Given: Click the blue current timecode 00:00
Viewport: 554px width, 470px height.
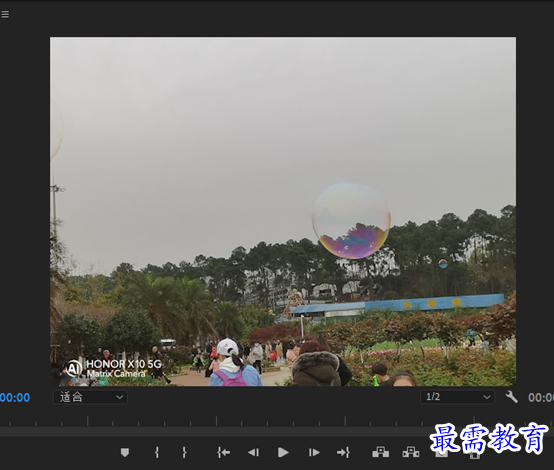Looking at the screenshot, I should pyautogui.click(x=15, y=398).
